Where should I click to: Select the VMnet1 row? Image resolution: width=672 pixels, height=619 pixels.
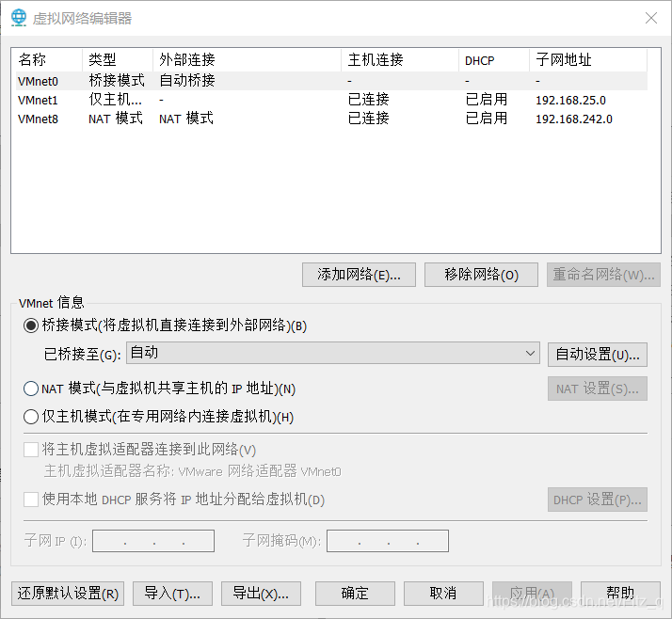point(331,100)
